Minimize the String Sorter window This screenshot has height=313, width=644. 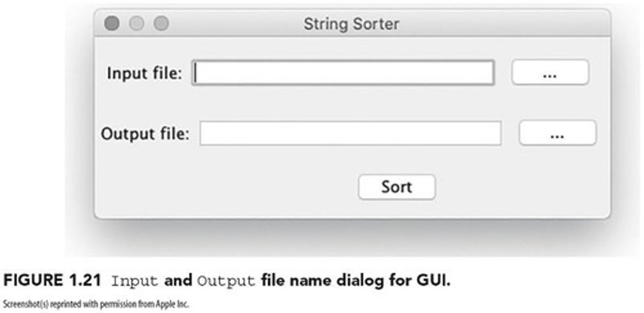click(136, 23)
